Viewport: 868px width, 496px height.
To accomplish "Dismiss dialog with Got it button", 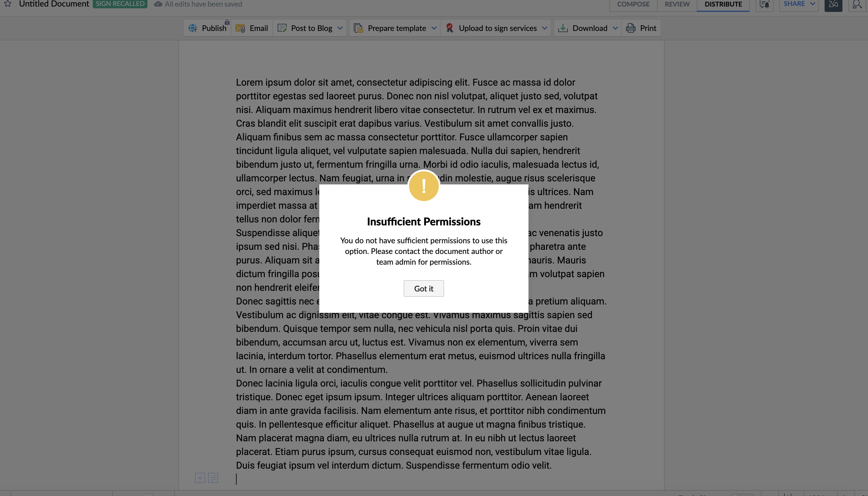I will point(424,288).
